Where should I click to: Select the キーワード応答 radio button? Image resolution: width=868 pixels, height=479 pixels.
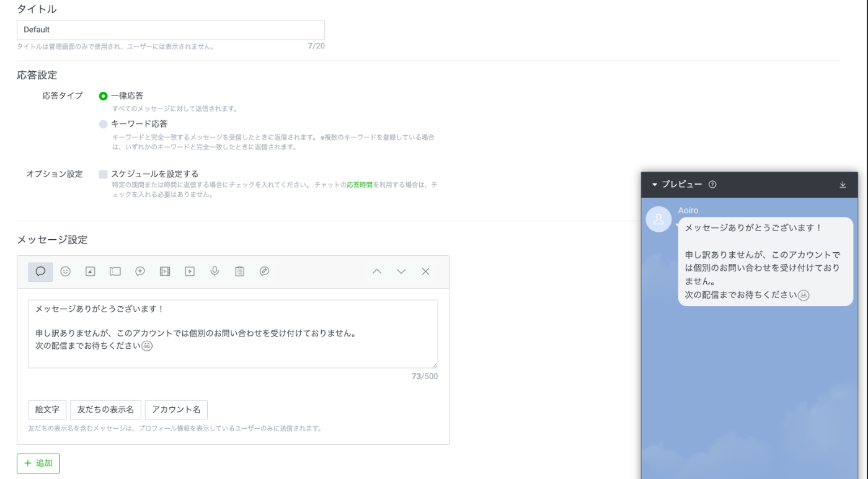[103, 124]
